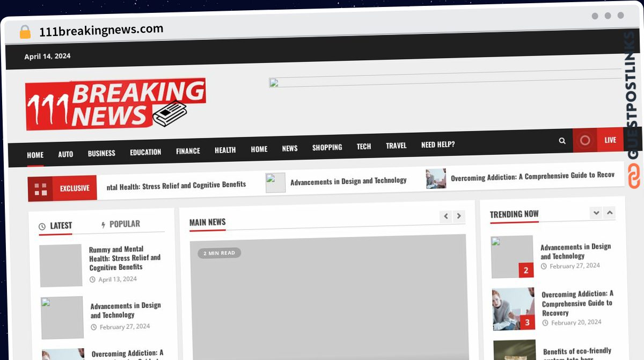Click clock icon by Latest's February 27 date
Screen dimensions: 644x360
(94, 327)
